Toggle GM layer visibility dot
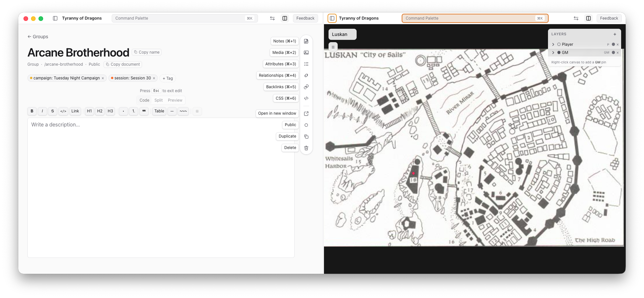Image resolution: width=644 pixels, height=298 pixels. tap(613, 53)
